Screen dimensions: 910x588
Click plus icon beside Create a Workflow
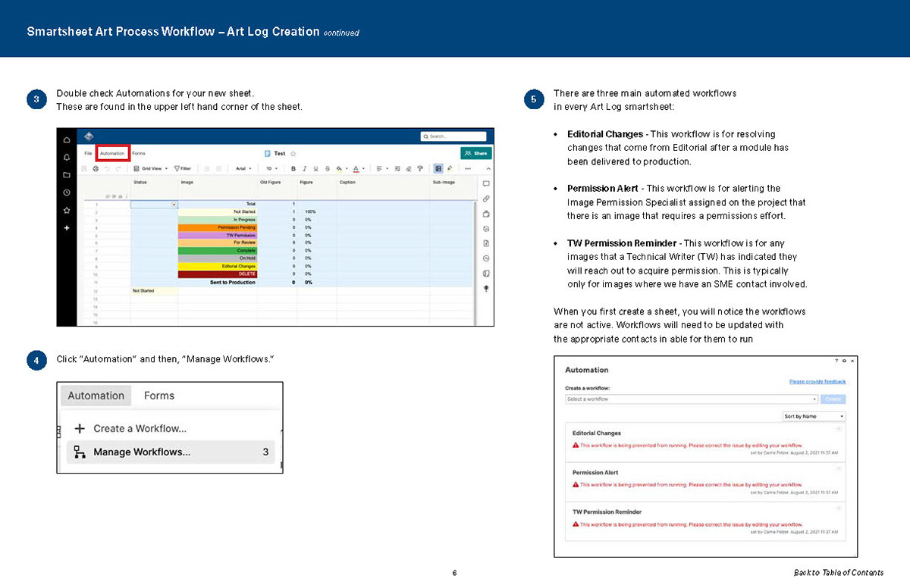[x=79, y=428]
